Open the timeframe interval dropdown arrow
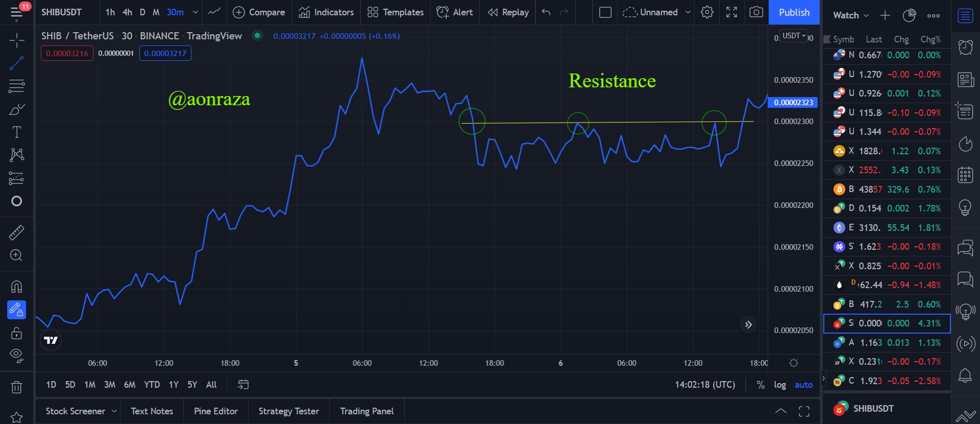The image size is (980, 424). 195,12
